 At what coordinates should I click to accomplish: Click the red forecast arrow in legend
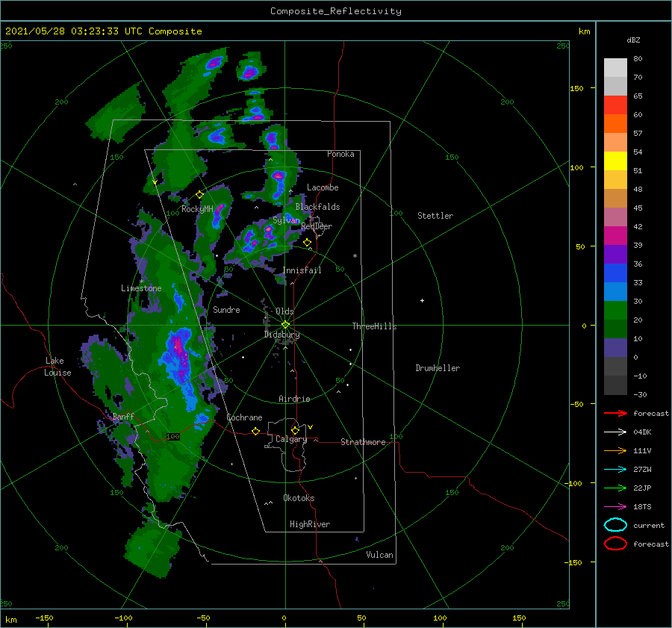point(615,413)
